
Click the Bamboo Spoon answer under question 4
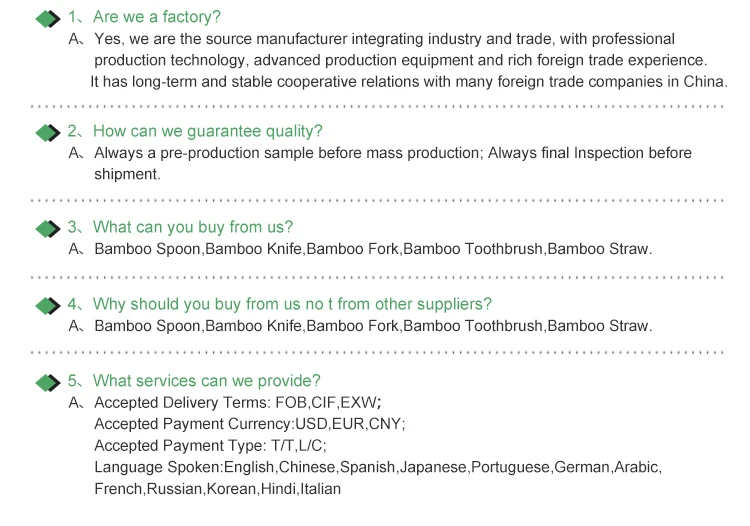[373, 326]
